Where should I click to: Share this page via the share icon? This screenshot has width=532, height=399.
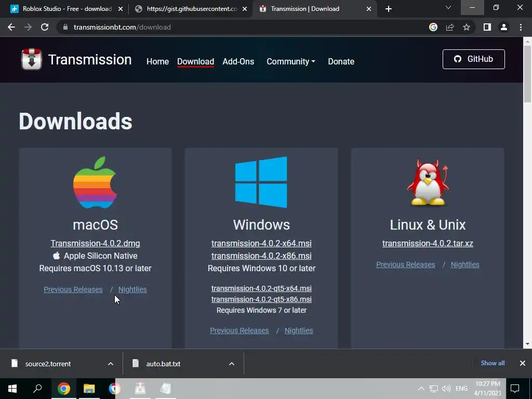coord(450,27)
